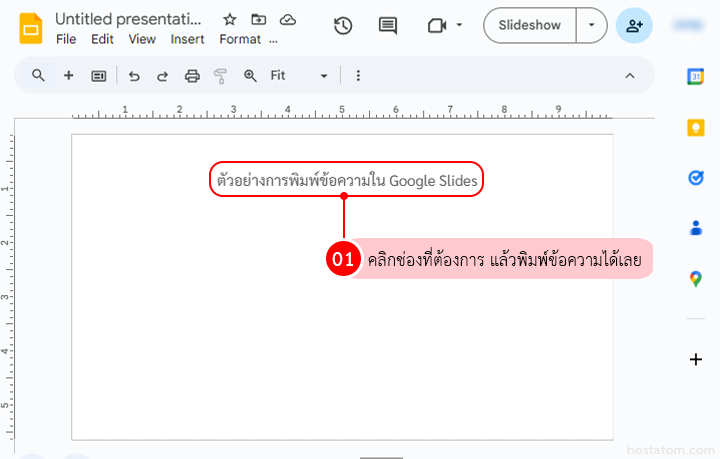
Task: Open the Insert menu
Action: click(187, 39)
